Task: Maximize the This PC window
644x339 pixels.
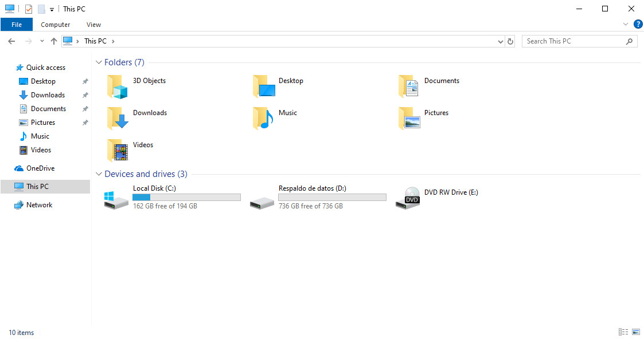Action: (x=605, y=9)
